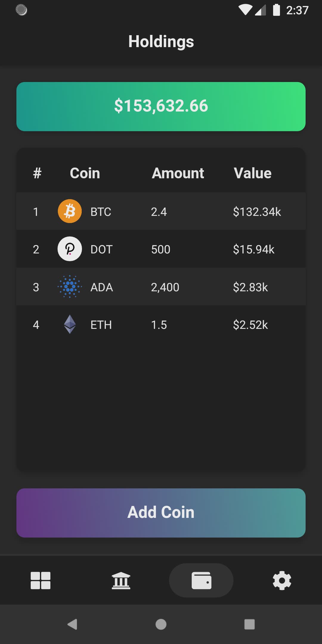This screenshot has height=644, width=322.
Task: Tap the Polkadot coin icon
Action: [69, 249]
